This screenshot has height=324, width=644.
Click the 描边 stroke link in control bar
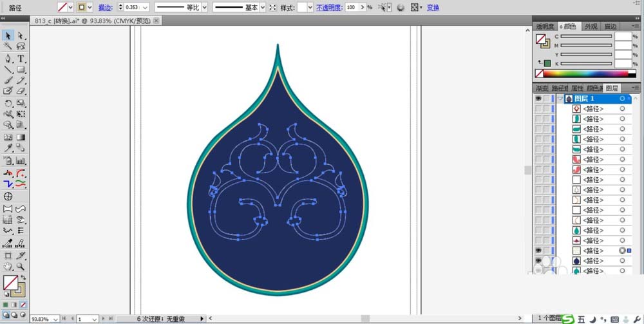coord(106,7)
